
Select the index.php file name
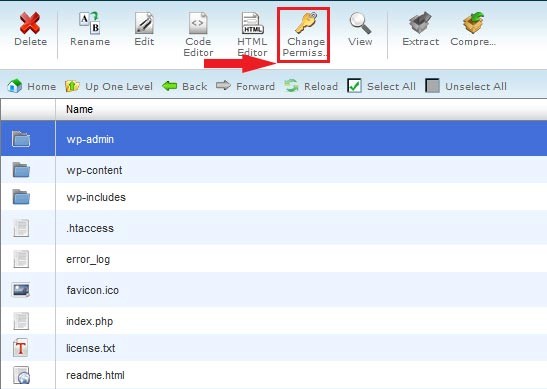point(90,321)
